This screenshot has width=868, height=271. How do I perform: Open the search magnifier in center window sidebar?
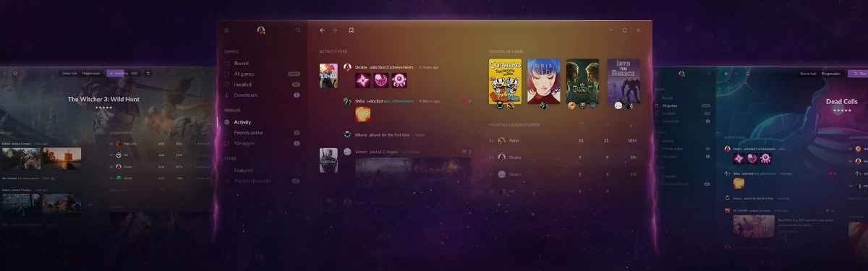(298, 30)
